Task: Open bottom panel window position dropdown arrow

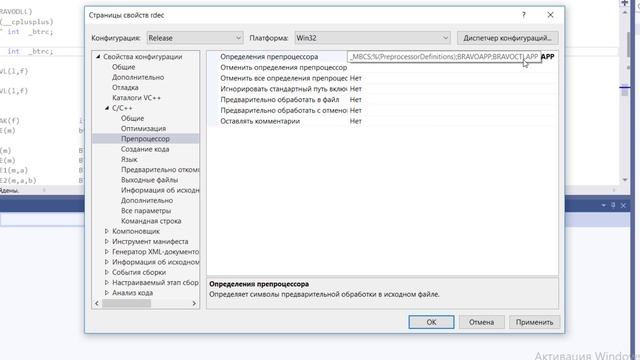Action: (604, 205)
